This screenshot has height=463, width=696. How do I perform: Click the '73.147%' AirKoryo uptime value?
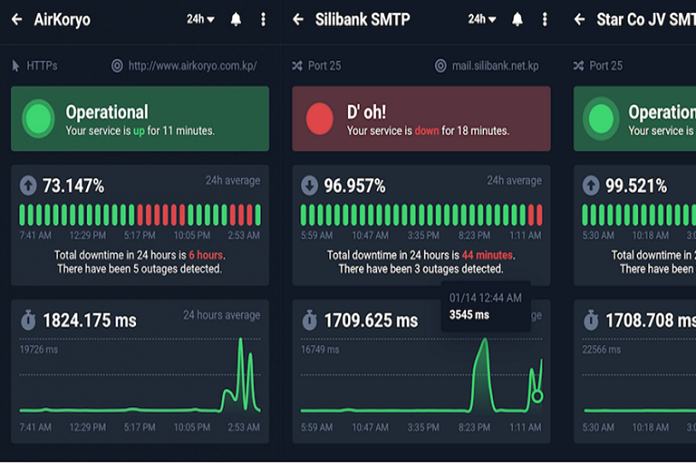pyautogui.click(x=73, y=186)
